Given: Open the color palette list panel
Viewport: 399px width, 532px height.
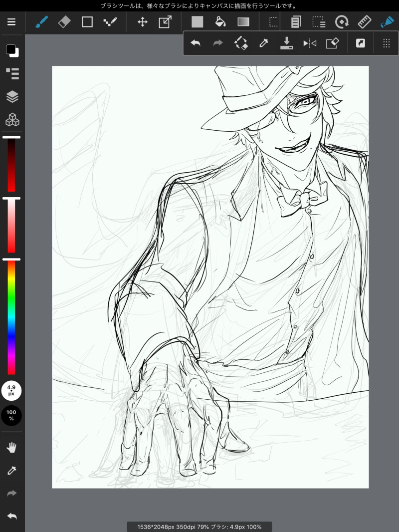Looking at the screenshot, I should click(12, 73).
